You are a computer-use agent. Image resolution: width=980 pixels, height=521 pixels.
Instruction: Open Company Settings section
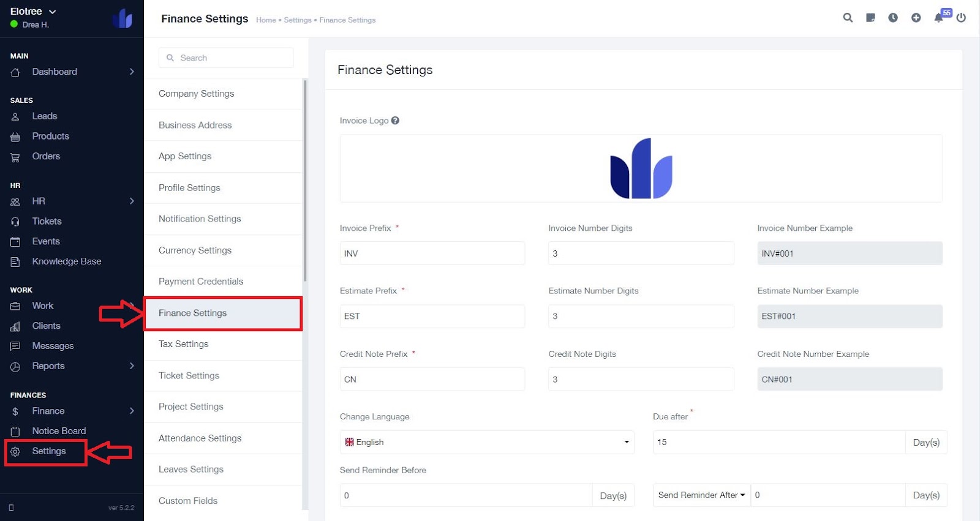pos(224,94)
